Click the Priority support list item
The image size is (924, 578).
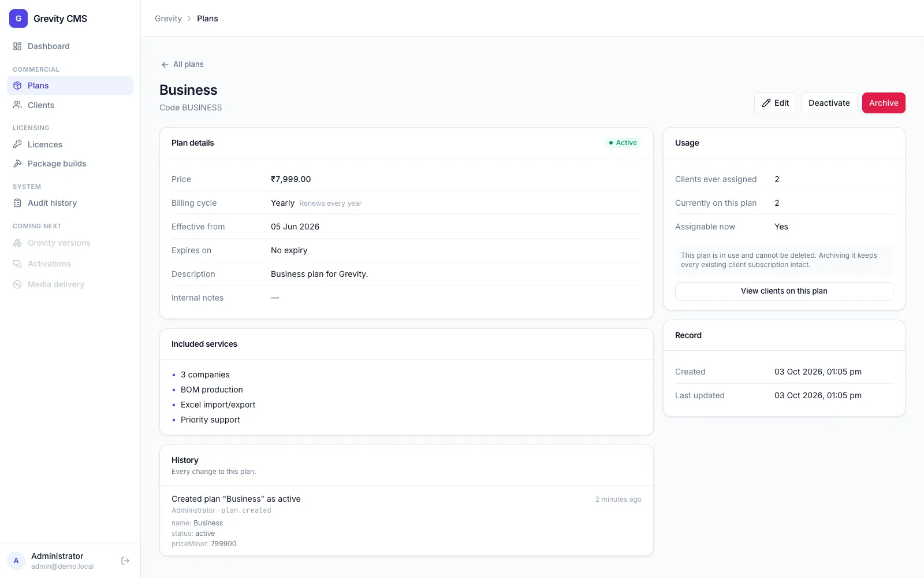click(210, 420)
